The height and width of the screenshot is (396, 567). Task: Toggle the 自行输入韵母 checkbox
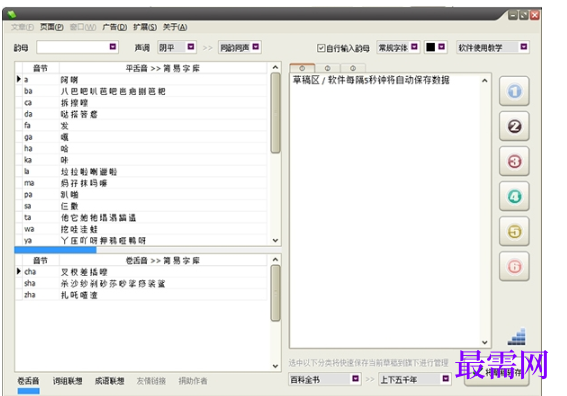tap(321, 48)
